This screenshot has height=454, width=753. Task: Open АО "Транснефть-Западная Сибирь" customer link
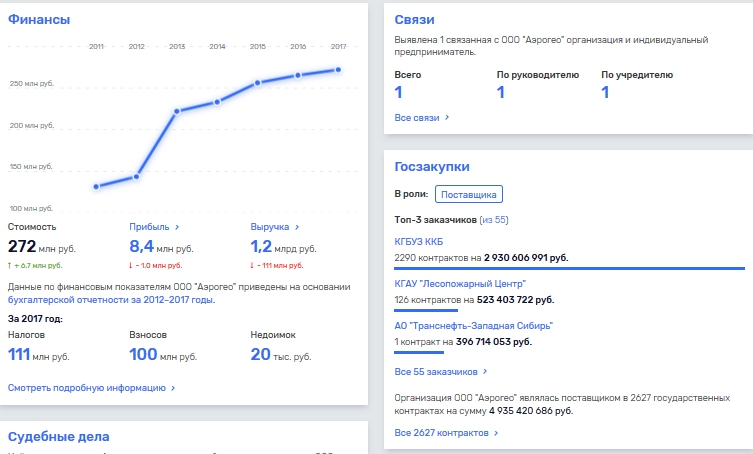click(474, 326)
